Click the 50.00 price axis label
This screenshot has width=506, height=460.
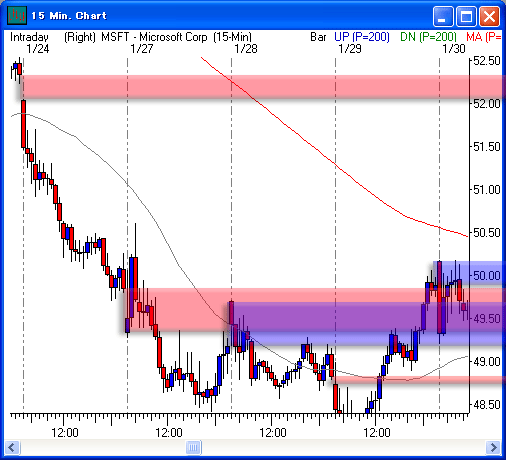click(x=486, y=276)
